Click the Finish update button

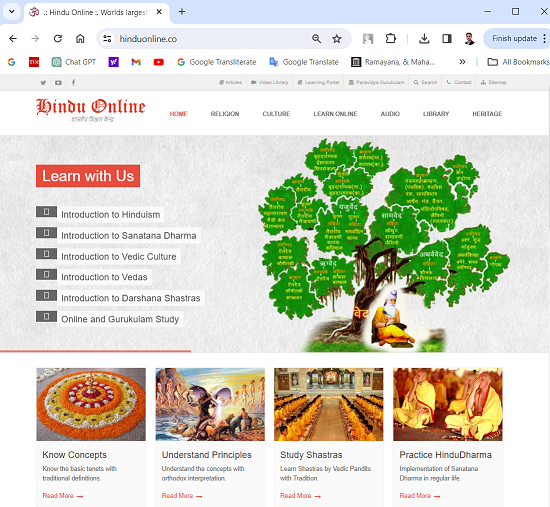coord(514,39)
